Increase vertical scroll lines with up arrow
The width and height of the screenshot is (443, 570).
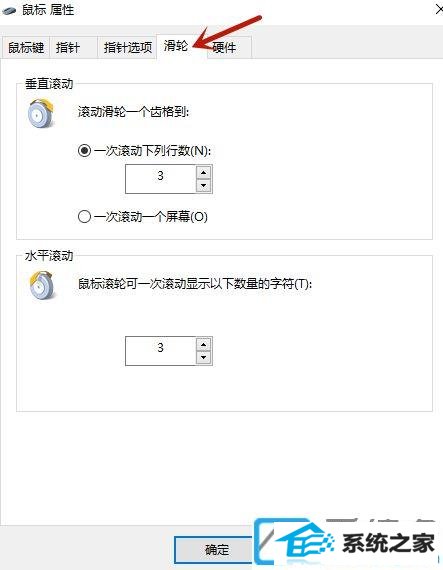coord(204,172)
